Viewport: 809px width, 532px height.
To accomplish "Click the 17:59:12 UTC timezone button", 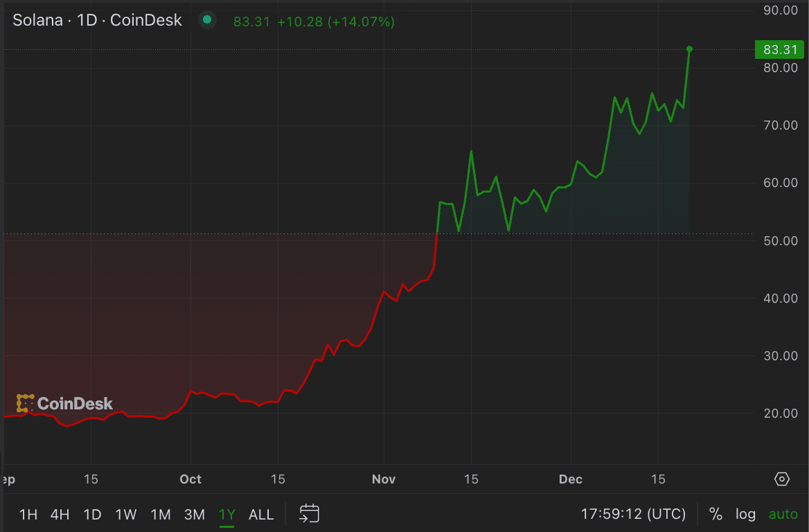I will [633, 514].
